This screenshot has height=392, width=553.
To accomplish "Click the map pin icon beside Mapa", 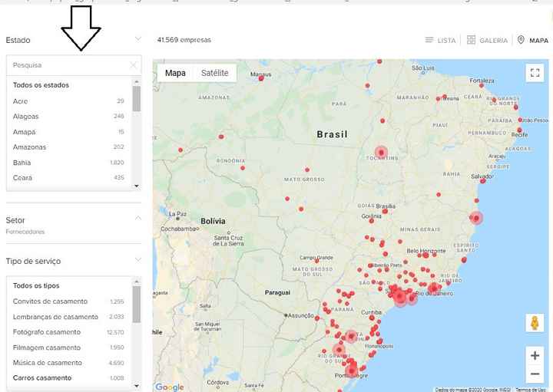I will (521, 40).
